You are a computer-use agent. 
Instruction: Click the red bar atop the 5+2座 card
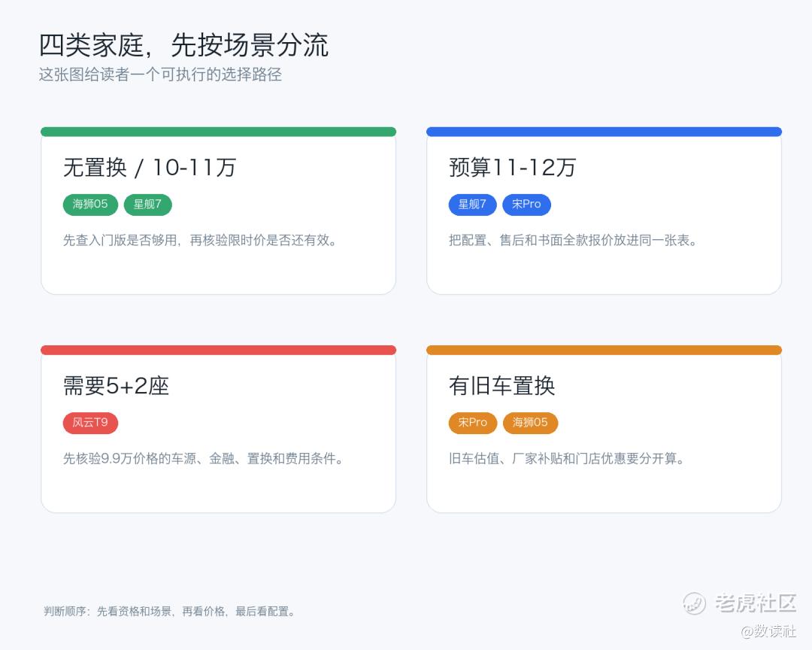tap(219, 350)
